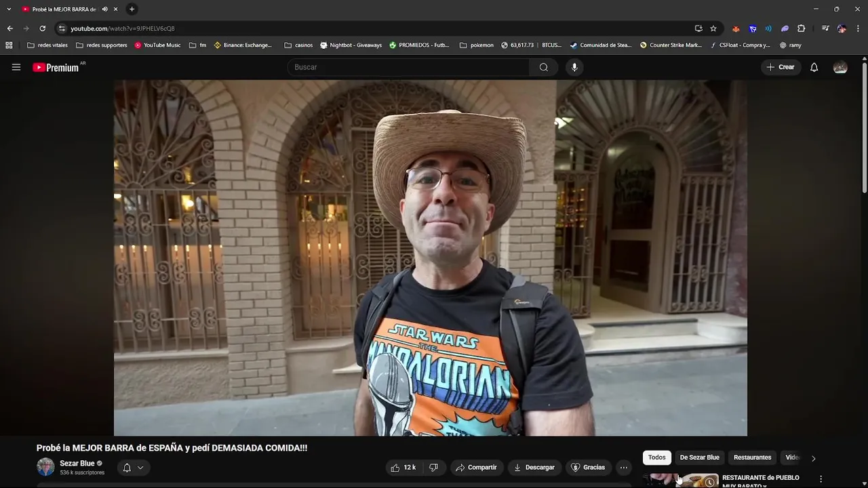The height and width of the screenshot is (488, 868).
Task: Open the purple Phantom extension icon
Action: click(785, 28)
